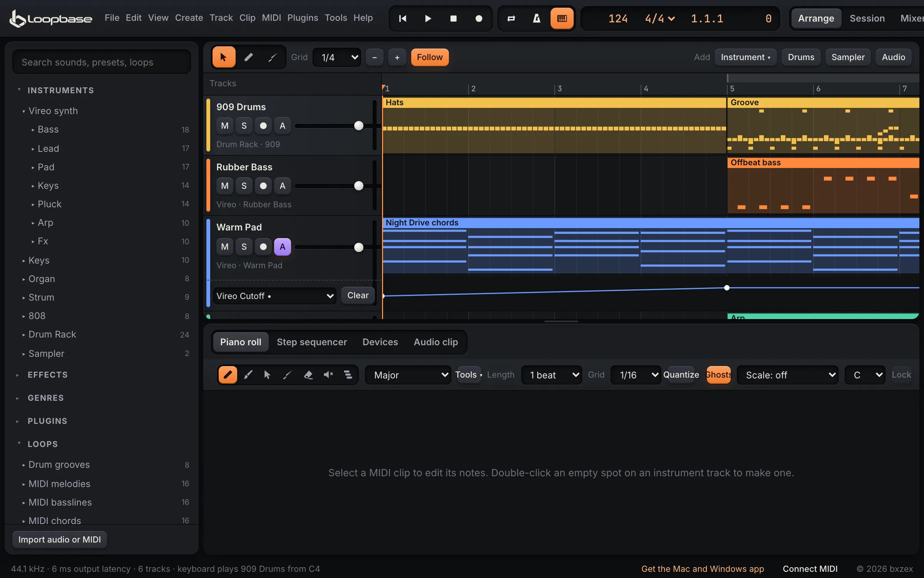Arm record on the Warm Pad track
This screenshot has height=578, width=924.
click(263, 247)
